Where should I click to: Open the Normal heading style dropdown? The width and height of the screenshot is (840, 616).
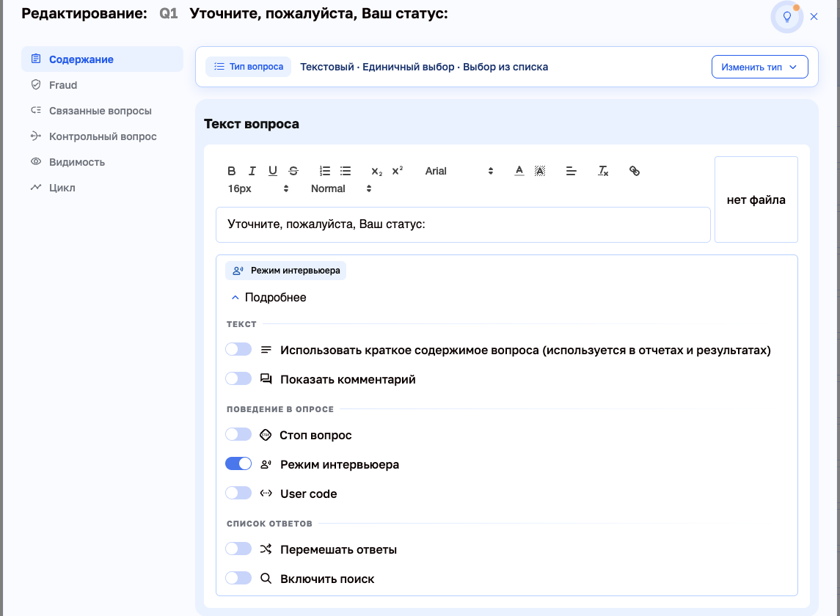[x=341, y=188]
